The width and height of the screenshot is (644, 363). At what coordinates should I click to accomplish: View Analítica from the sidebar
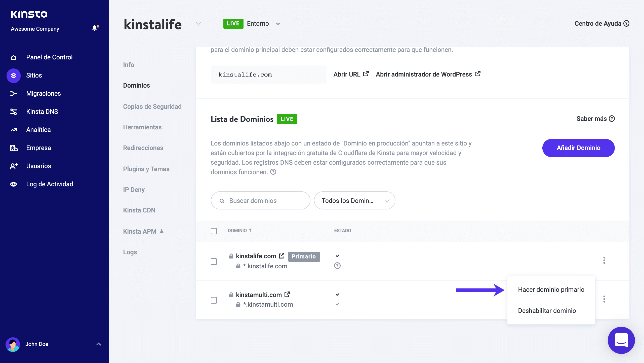click(x=38, y=129)
